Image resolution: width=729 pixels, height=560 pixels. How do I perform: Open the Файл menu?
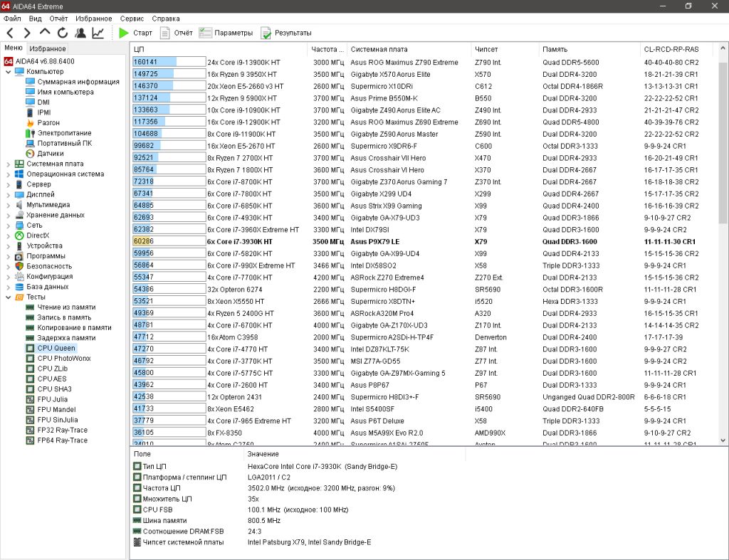tap(12, 19)
